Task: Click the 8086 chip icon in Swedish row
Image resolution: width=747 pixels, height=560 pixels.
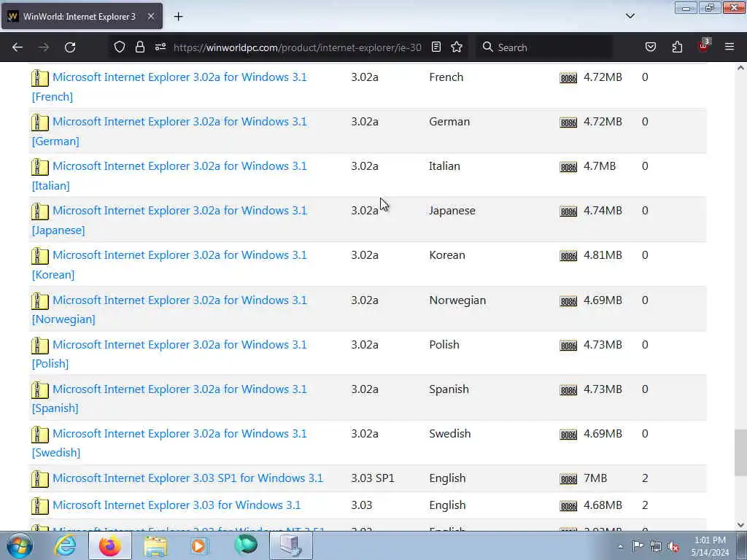Action: (568, 435)
